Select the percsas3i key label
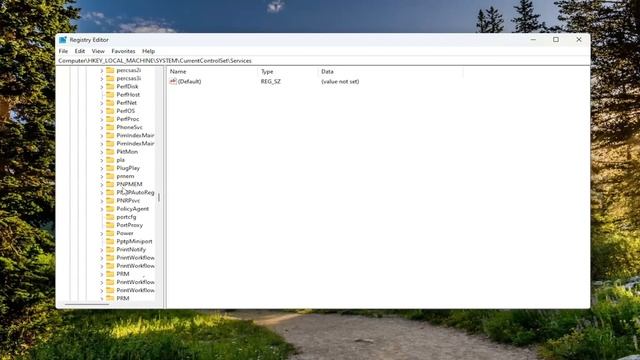This screenshot has width=640, height=360. 129,78
